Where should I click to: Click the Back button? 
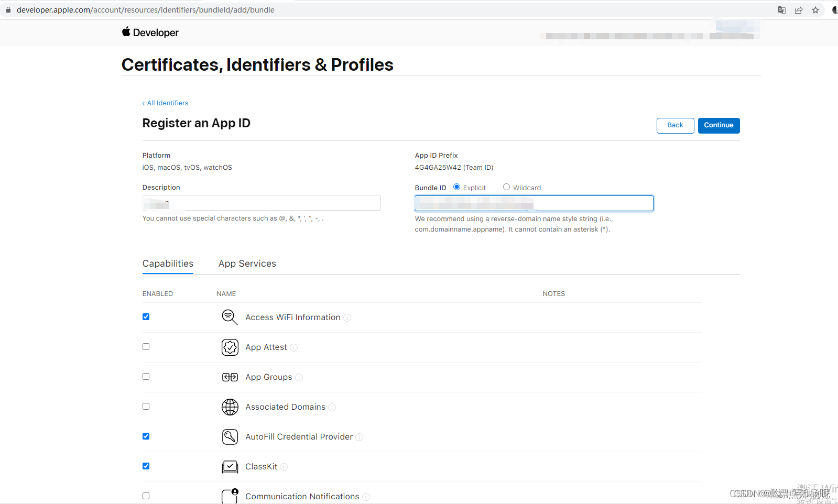click(675, 125)
